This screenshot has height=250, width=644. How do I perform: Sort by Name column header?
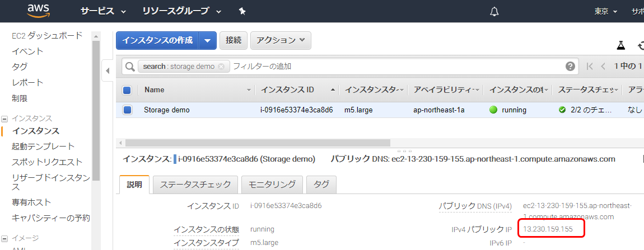coord(154,90)
